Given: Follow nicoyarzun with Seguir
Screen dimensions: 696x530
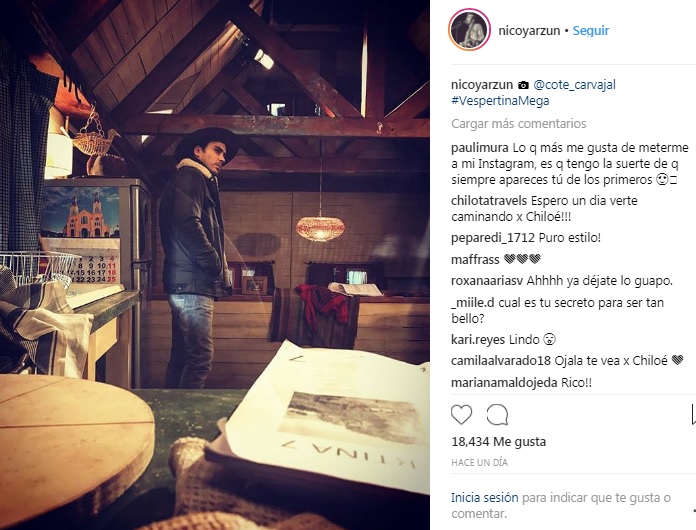Looking at the screenshot, I should (591, 31).
